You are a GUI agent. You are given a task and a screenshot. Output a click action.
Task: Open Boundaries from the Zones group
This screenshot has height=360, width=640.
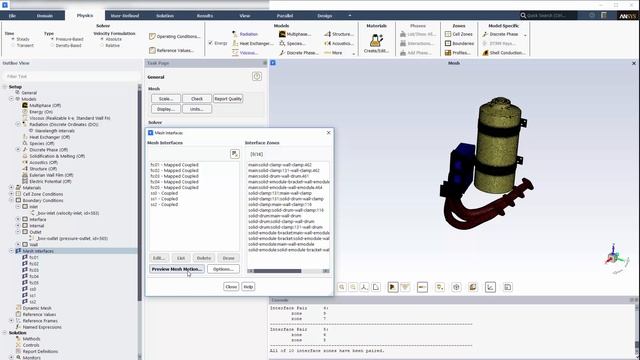459,43
